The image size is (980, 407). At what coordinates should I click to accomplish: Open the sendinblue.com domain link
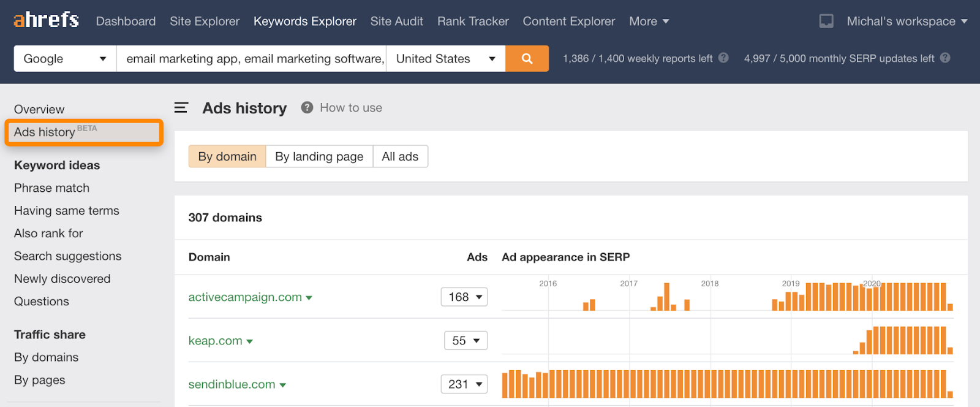coord(232,384)
